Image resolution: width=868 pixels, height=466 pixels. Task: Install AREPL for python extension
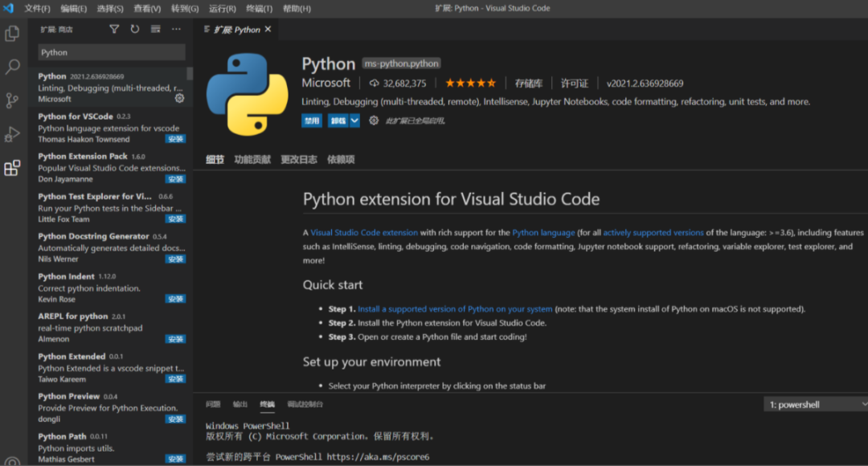(x=175, y=339)
